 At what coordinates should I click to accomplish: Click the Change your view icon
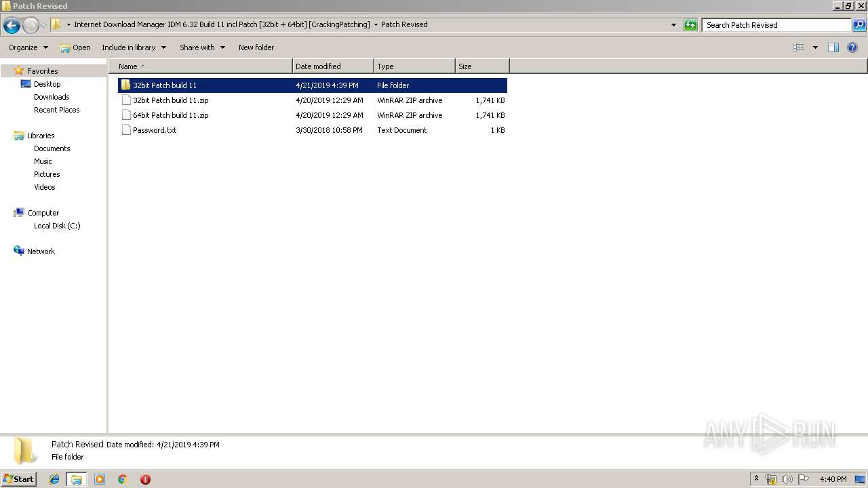(799, 47)
